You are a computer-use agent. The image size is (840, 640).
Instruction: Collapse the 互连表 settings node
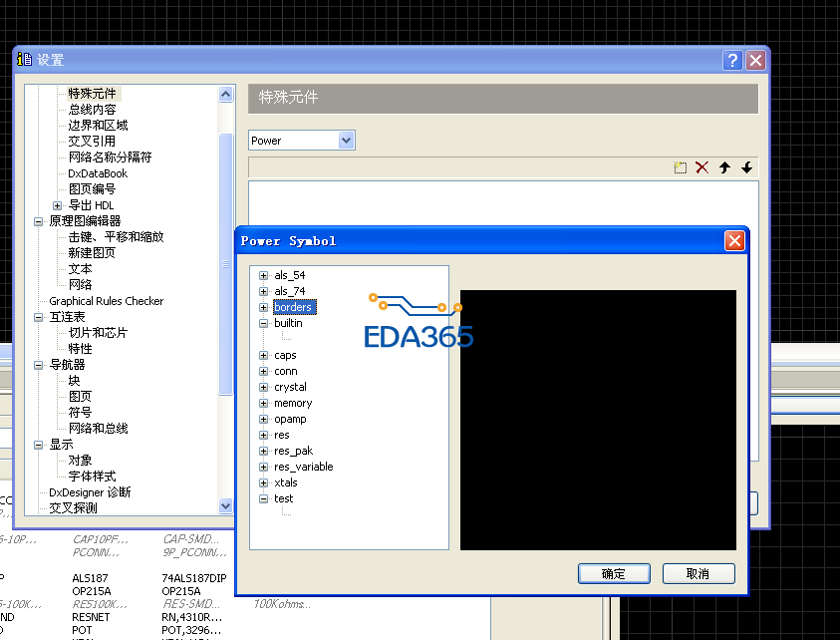click(x=38, y=317)
